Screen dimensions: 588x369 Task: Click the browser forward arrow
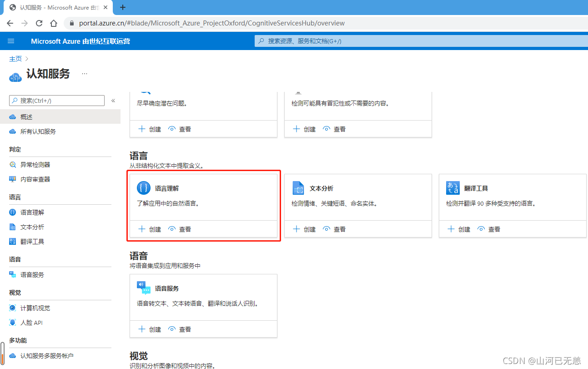pyautogui.click(x=25, y=23)
